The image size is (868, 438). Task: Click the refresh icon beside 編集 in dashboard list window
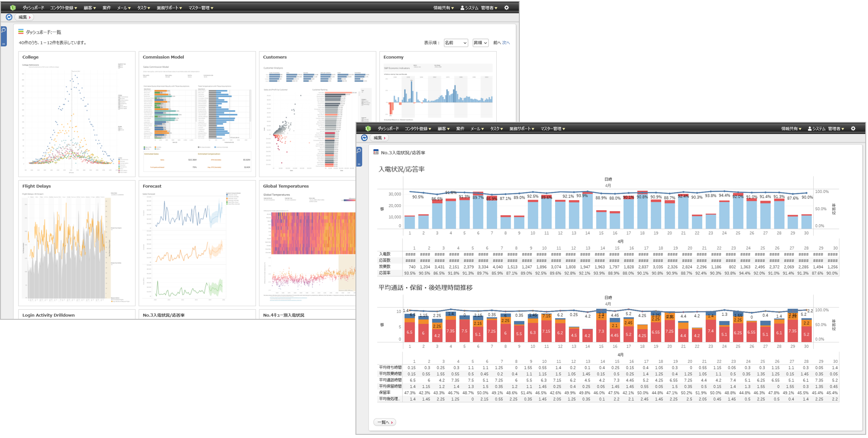click(x=9, y=17)
